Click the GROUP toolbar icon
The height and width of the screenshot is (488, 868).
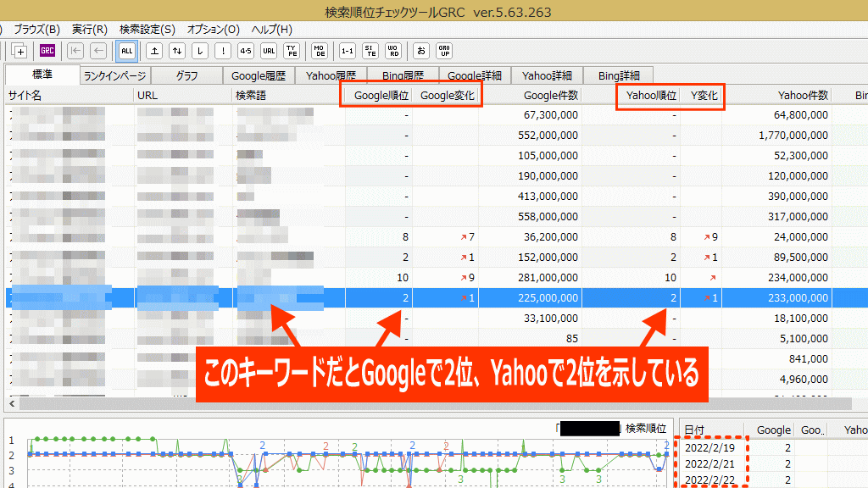tap(444, 51)
